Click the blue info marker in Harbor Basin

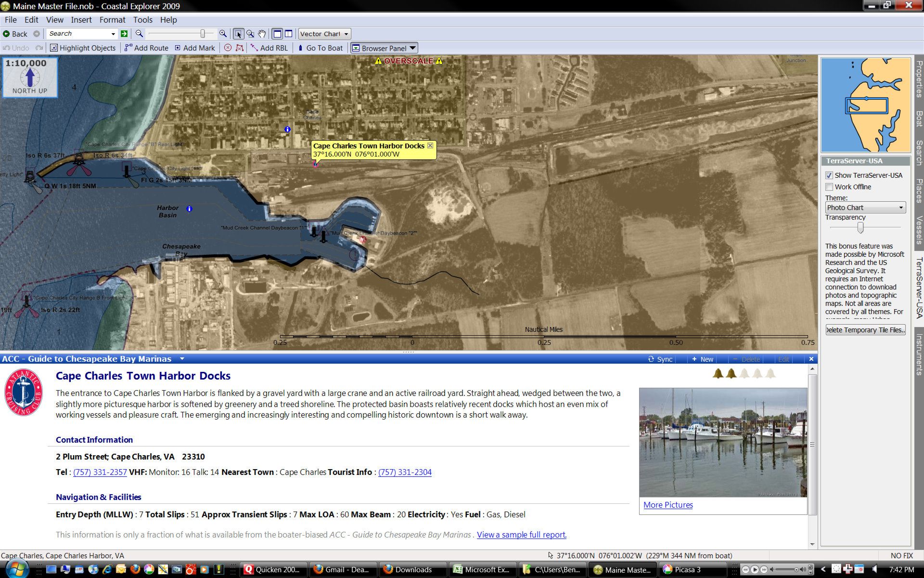point(189,209)
